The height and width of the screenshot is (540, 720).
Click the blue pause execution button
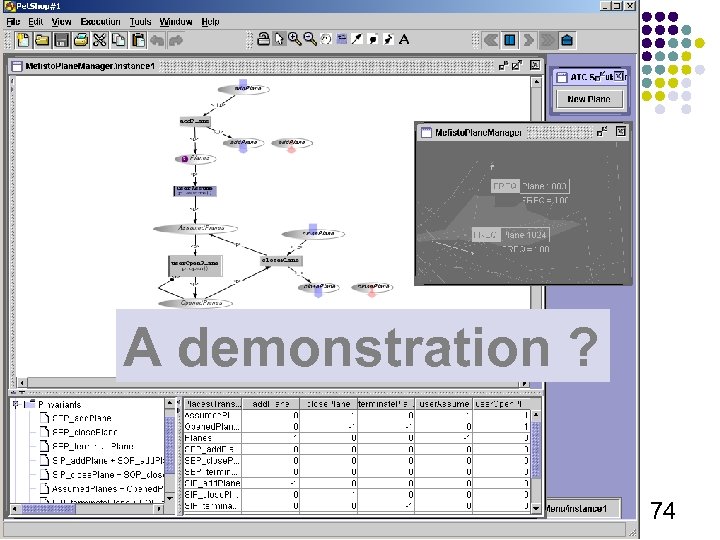tap(510, 40)
